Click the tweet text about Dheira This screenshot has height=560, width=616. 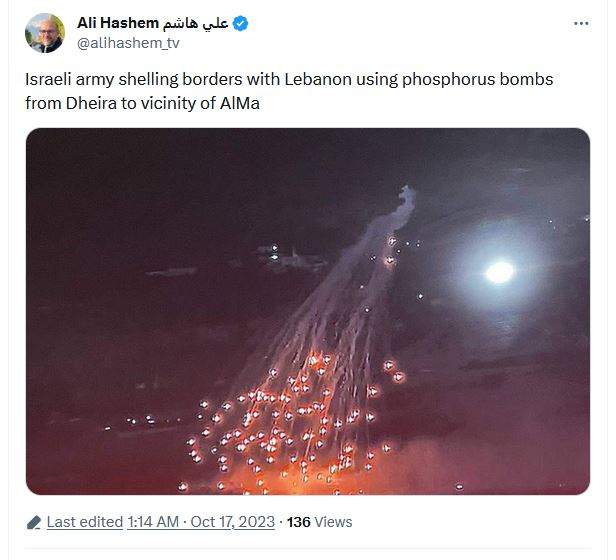coord(289,91)
